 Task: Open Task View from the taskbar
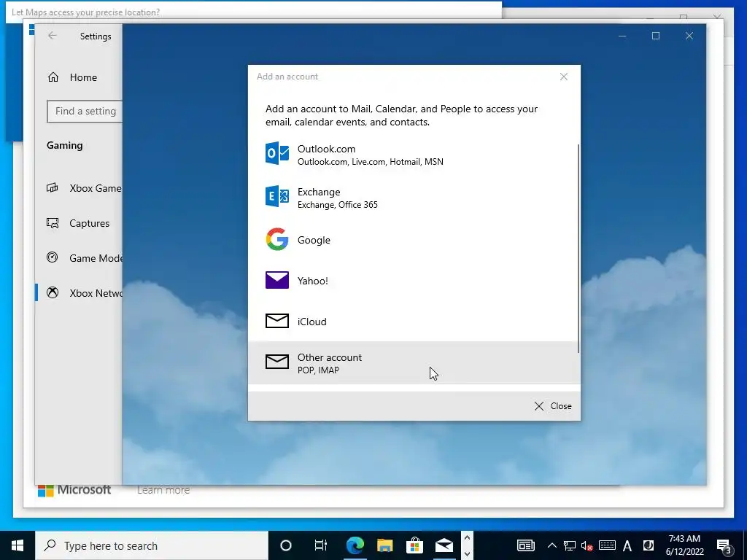pos(321,545)
